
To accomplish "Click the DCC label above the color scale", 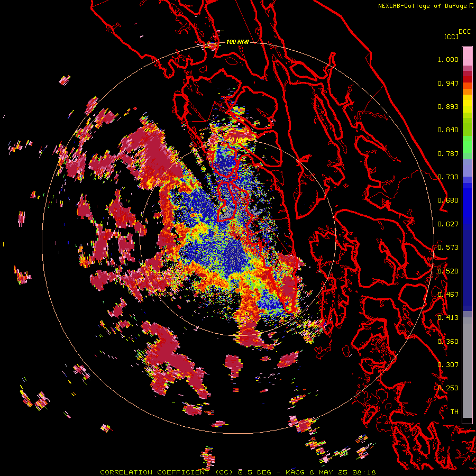I will [464, 32].
